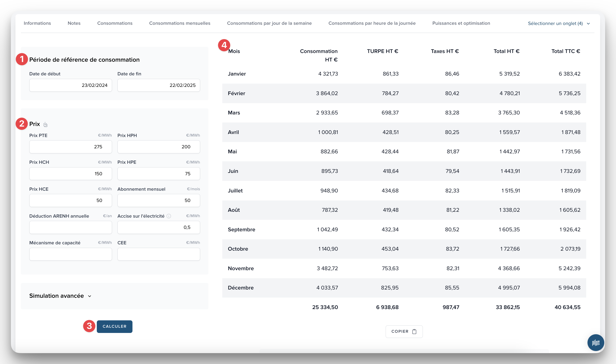Open the Consommations par heure de la journée tab

point(372,23)
